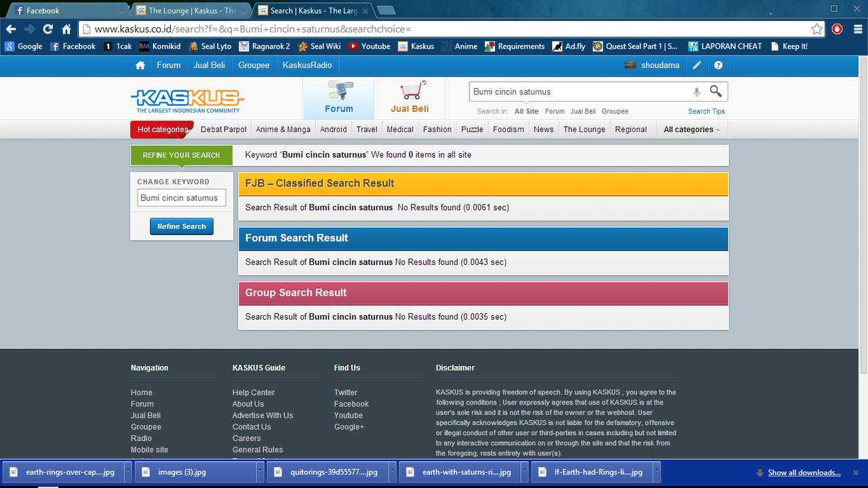Image resolution: width=868 pixels, height=488 pixels.
Task: Open the help question mark icon
Action: pyautogui.click(x=718, y=65)
